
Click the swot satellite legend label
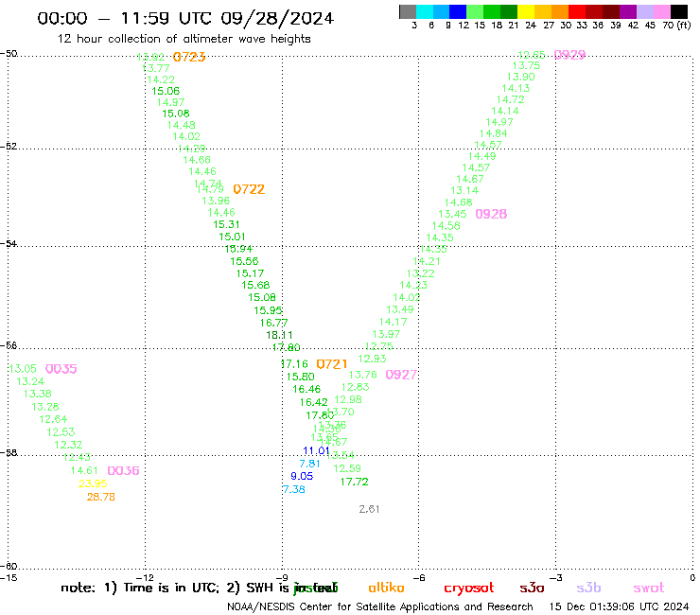tap(649, 588)
